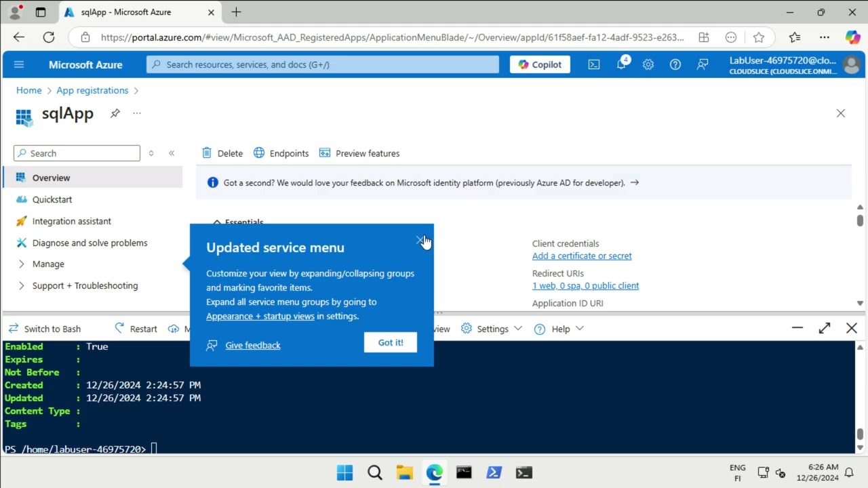Open the 1 web, 0 spa, 0 public client link

tap(585, 285)
